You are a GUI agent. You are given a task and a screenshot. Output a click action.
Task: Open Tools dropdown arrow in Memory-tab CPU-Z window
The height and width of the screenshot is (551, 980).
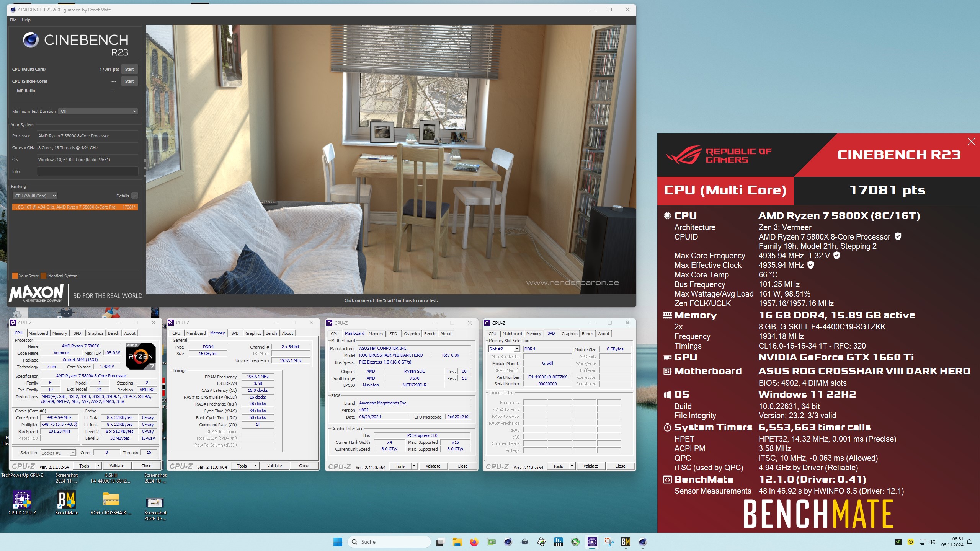pos(256,466)
